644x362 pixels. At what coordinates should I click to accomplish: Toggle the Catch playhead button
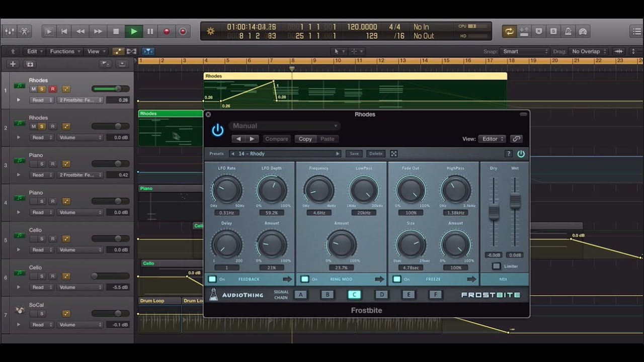pyautogui.click(x=148, y=51)
